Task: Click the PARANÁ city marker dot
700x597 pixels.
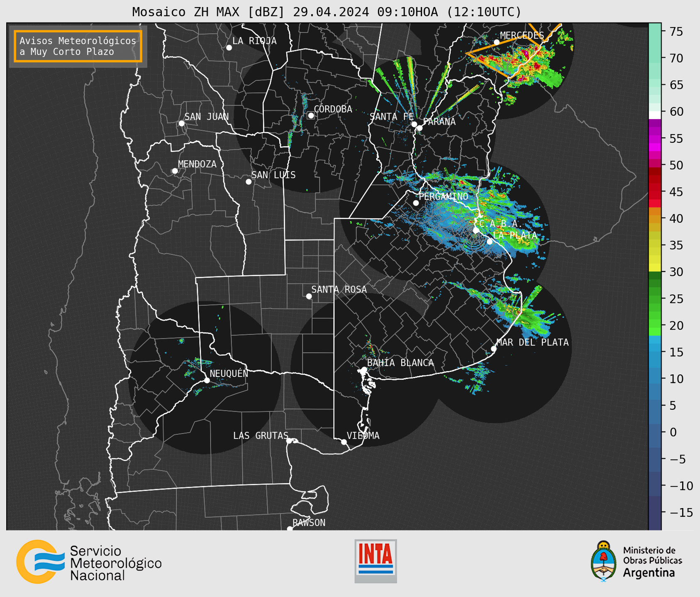Action: coord(420,128)
